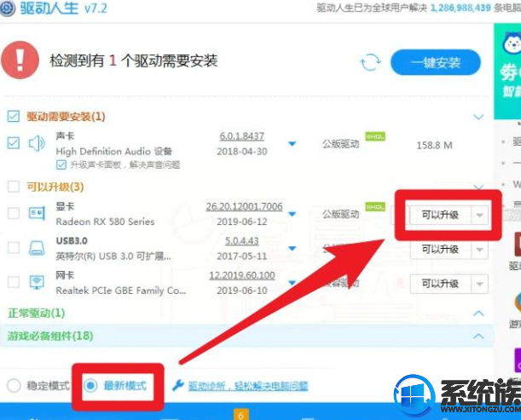
Task: Check the 显卡 Radeon RX 580 checkbox
Action: click(x=14, y=213)
